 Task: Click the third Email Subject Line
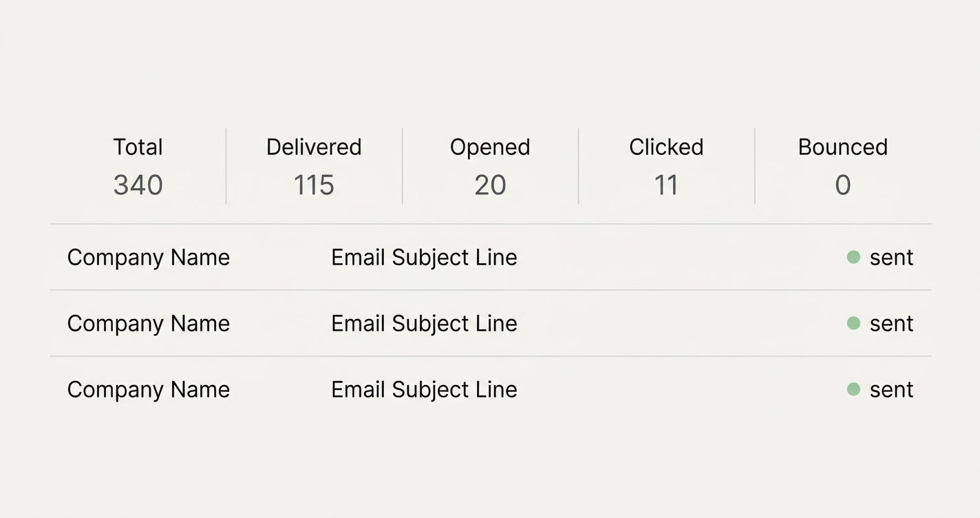pyautogui.click(x=424, y=388)
